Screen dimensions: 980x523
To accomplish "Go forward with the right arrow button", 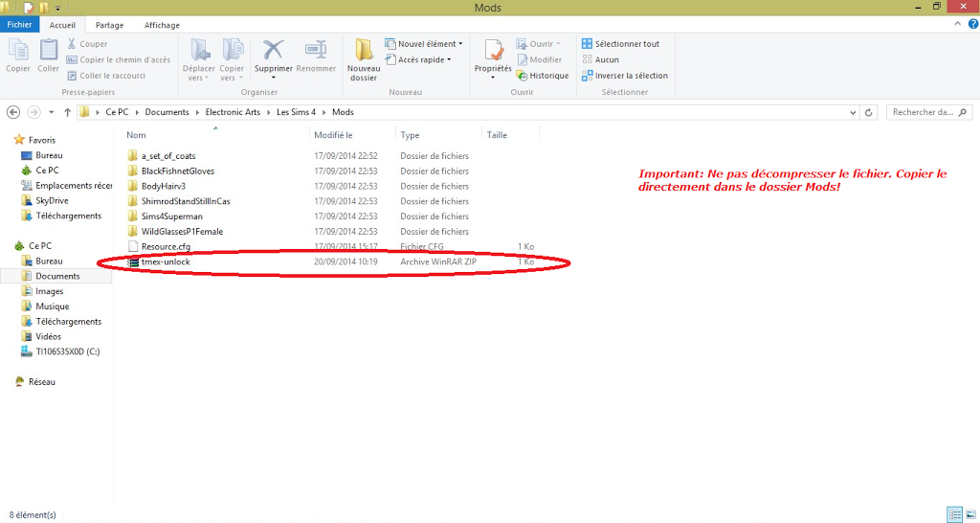I will [33, 112].
